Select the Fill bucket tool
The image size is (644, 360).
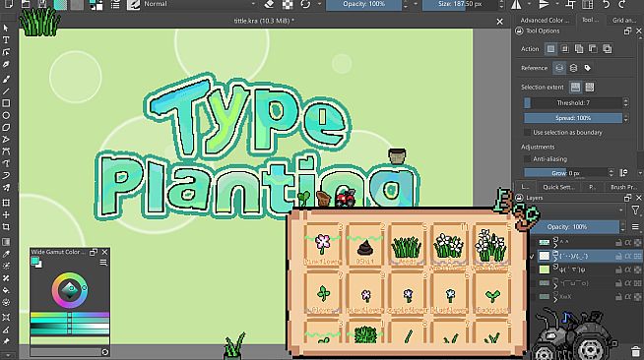point(6,290)
